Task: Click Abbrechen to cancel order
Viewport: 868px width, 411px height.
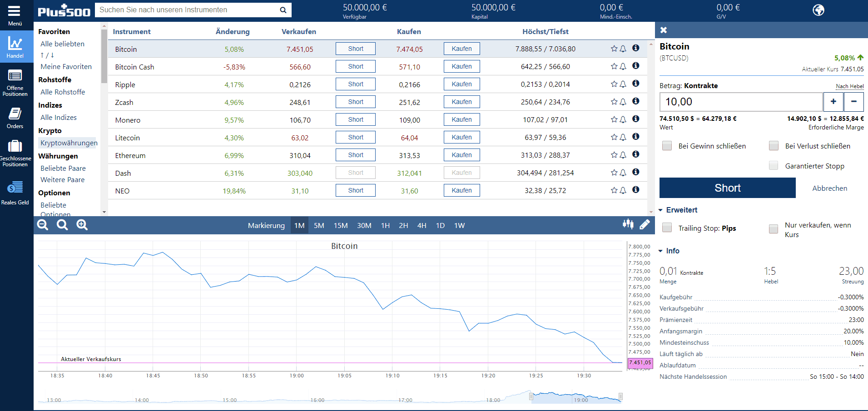Action: (x=829, y=188)
